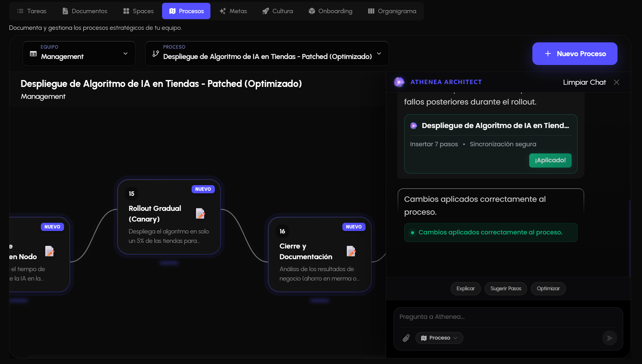
Task: Click the Athenea Architect avatar orb
Action: coord(399,82)
